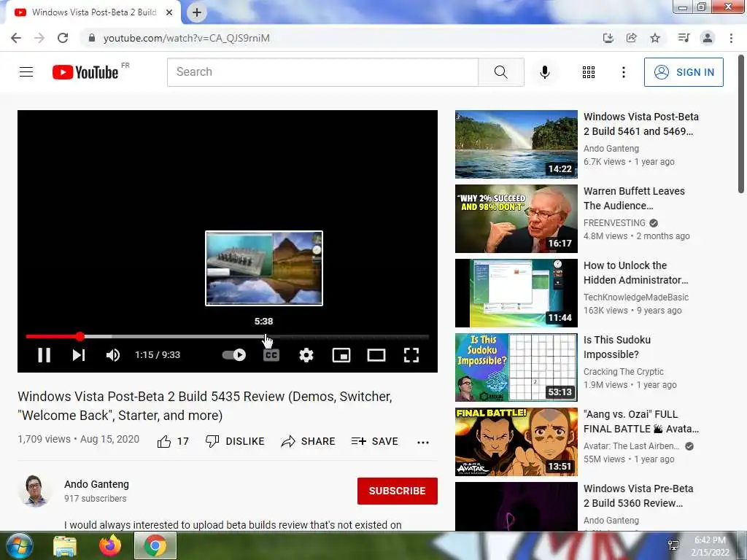The image size is (747, 560).
Task: Go back in browser history
Action: [x=16, y=38]
